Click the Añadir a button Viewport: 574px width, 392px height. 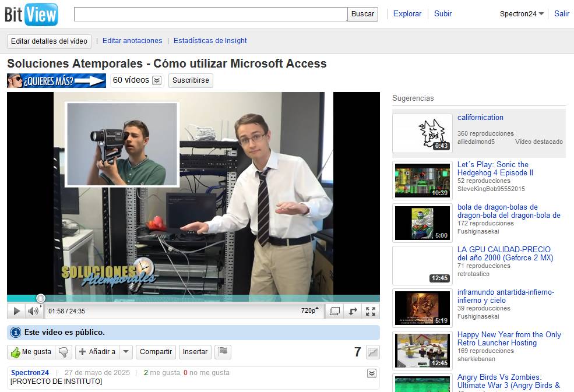coord(98,352)
